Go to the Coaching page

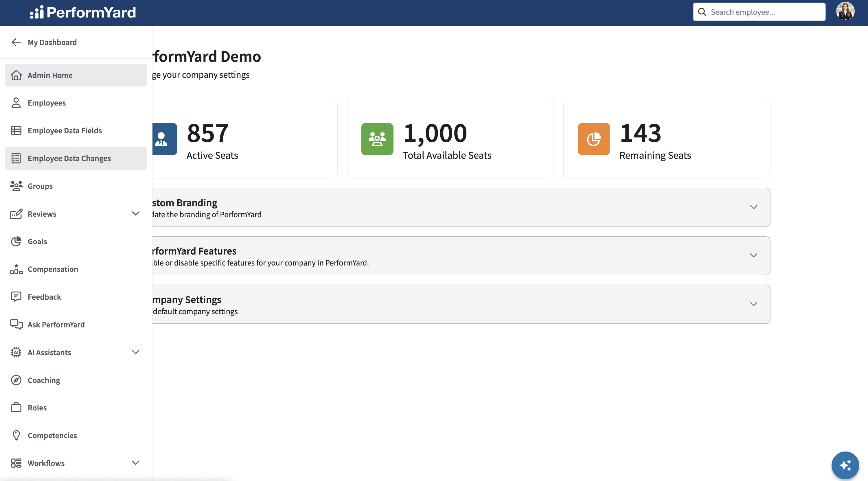pos(76,380)
